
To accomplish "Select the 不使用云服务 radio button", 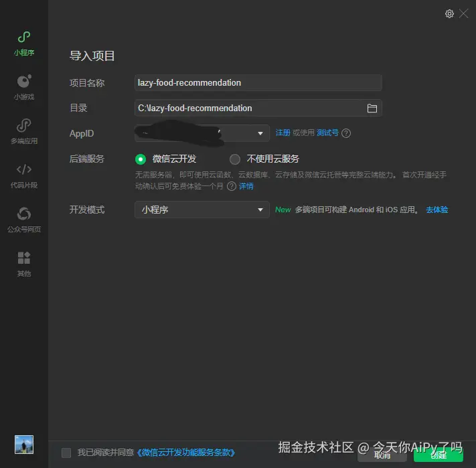I will click(x=235, y=159).
